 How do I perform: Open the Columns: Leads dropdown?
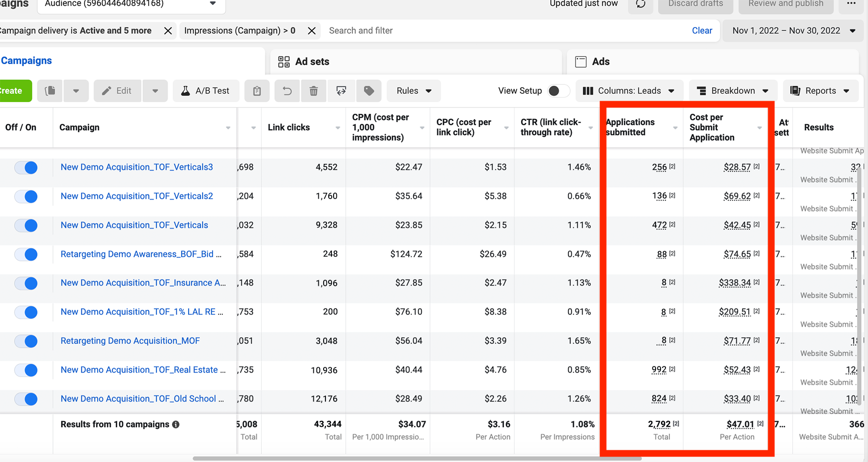629,91
